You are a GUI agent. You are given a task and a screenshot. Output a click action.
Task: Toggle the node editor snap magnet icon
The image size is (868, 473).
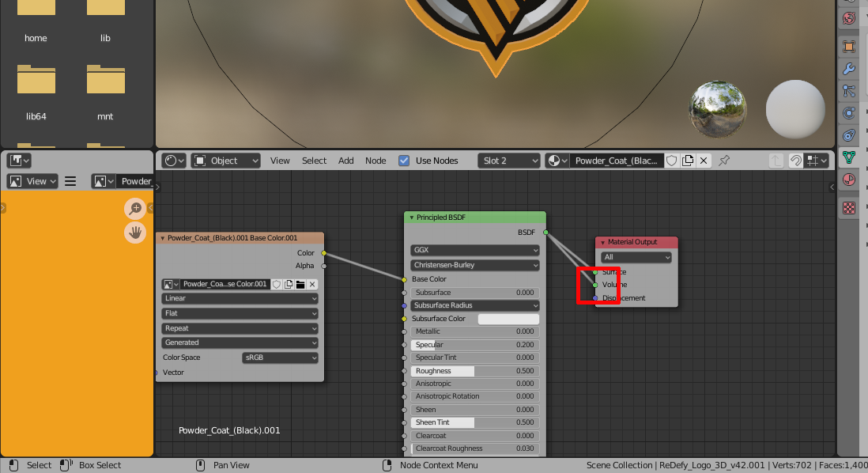tap(795, 161)
